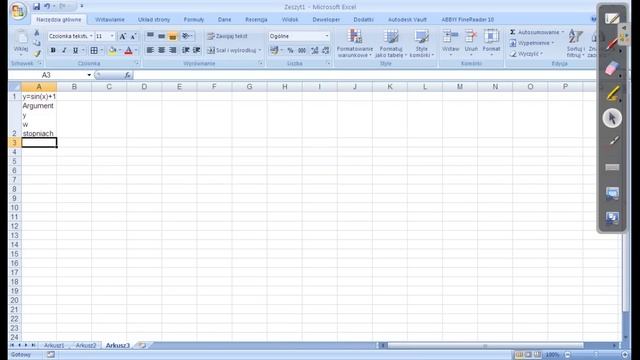The image size is (640, 360).
Task: Click the Wstaw cells button
Action: point(451,42)
